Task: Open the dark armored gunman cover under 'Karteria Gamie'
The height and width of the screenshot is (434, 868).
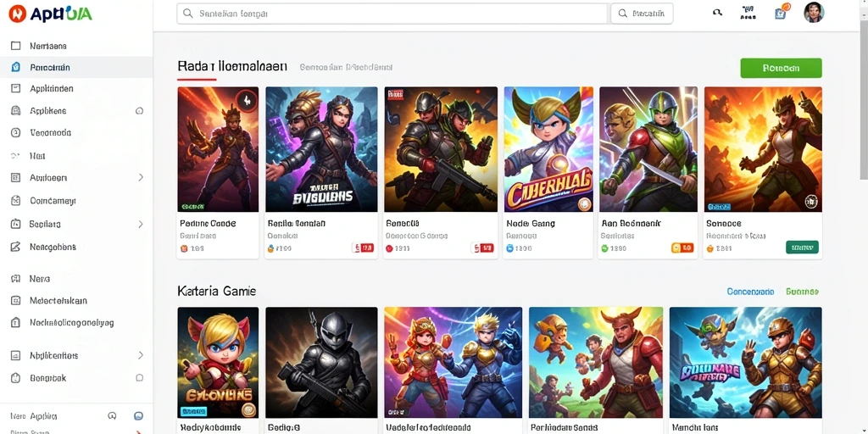Action: tap(321, 363)
